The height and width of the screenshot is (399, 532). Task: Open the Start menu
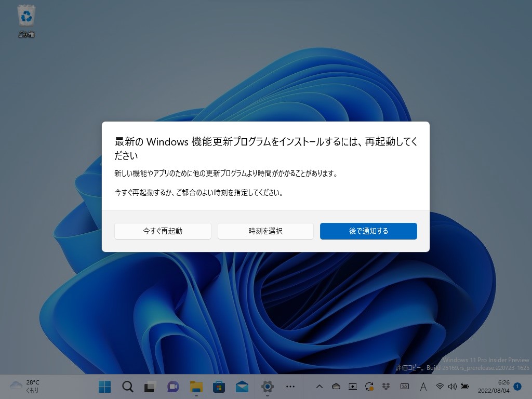[104, 387]
